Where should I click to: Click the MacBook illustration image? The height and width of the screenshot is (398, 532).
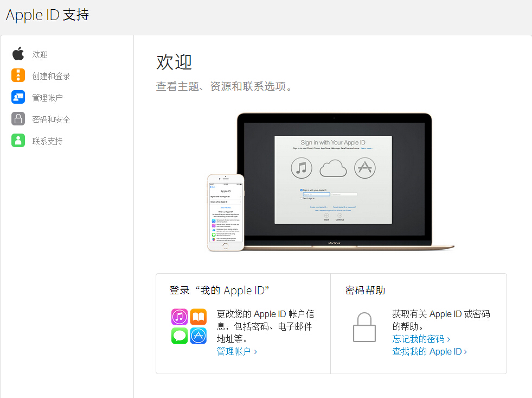(x=334, y=179)
